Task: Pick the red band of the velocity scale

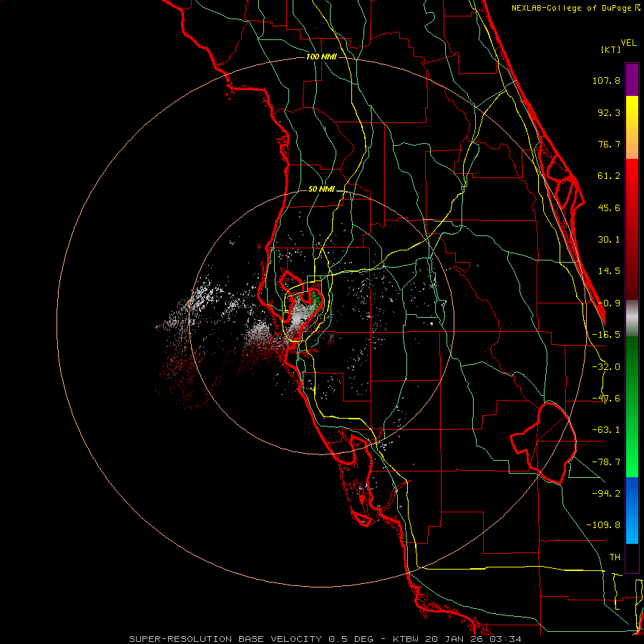Action: click(x=632, y=229)
